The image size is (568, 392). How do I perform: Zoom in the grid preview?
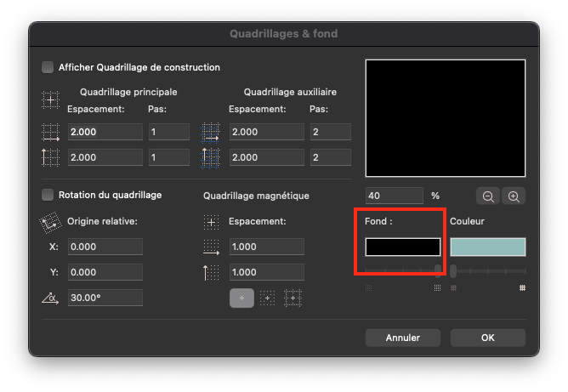click(x=514, y=196)
